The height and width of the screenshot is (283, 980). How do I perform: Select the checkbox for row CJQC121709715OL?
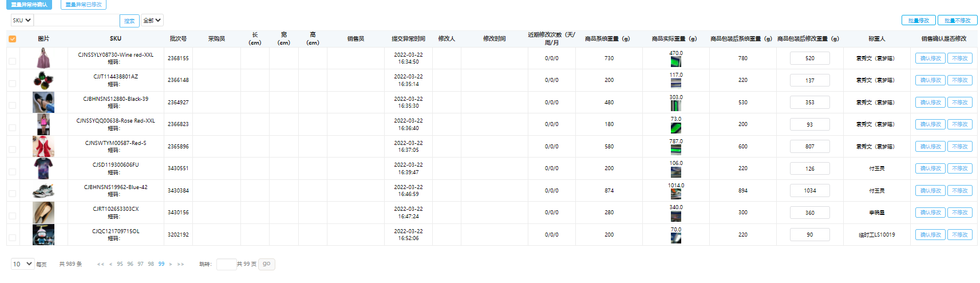pyautogui.click(x=13, y=237)
